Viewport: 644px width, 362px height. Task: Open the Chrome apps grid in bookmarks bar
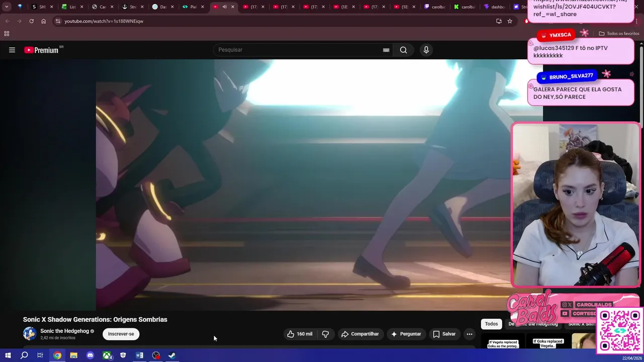point(7,34)
